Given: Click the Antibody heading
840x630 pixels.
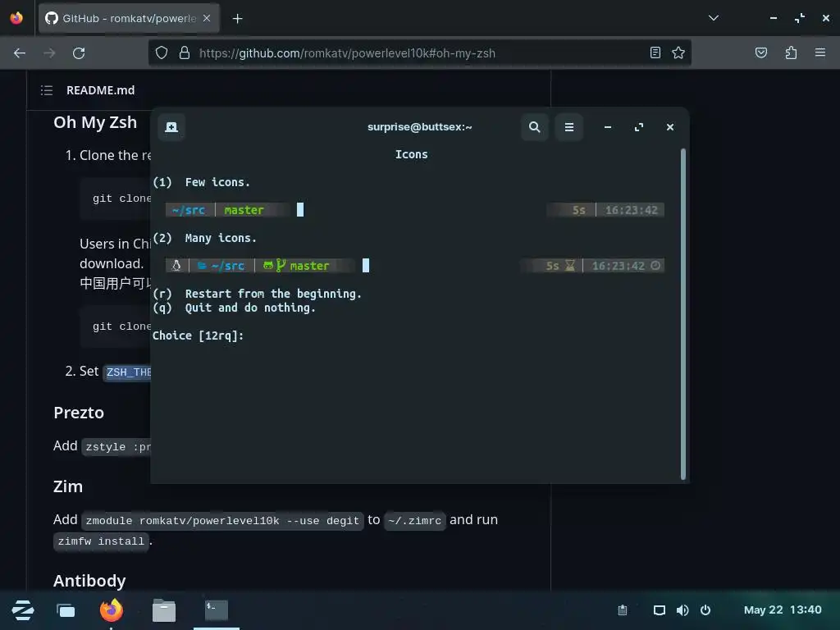Looking at the screenshot, I should pos(89,581).
